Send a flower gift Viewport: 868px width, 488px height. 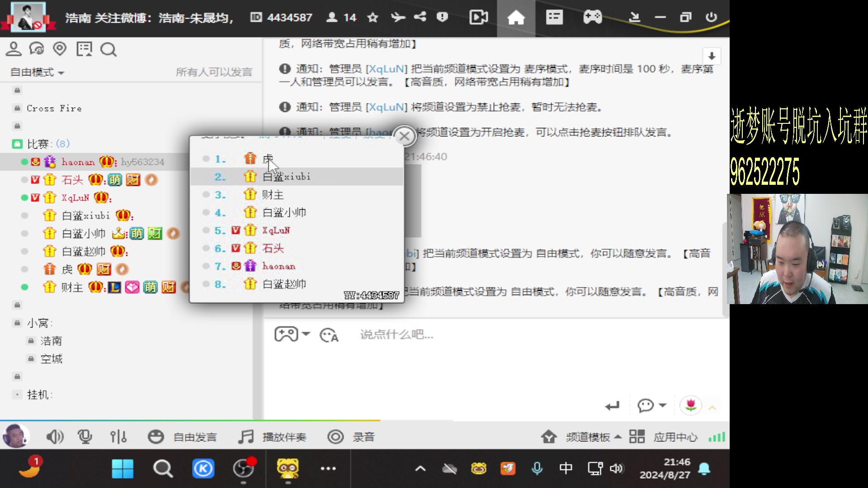point(690,405)
